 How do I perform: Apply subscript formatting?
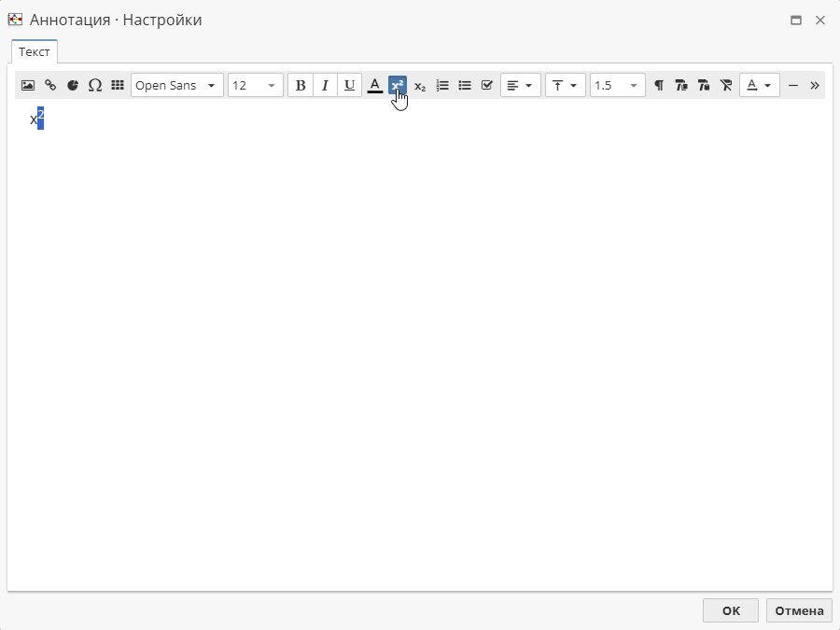419,85
